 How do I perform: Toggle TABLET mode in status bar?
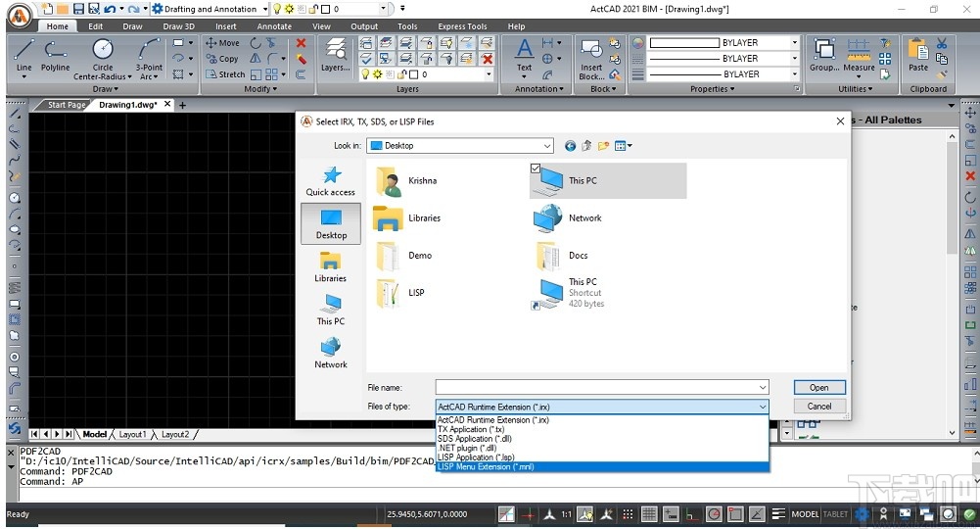(x=836, y=514)
